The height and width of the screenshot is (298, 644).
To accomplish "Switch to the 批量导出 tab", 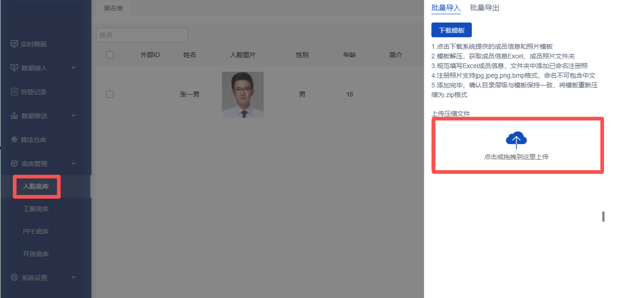I will click(485, 8).
